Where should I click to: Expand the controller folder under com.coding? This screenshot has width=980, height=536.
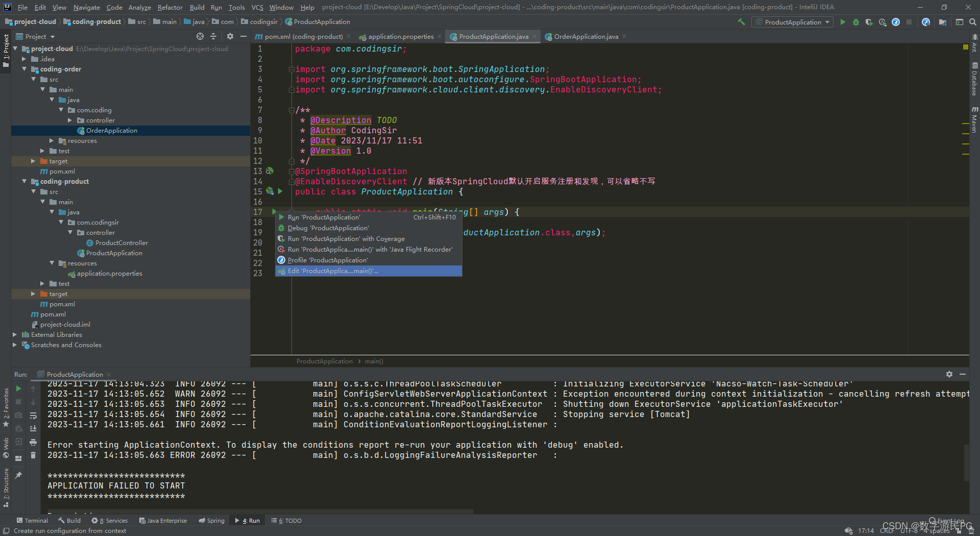point(70,120)
